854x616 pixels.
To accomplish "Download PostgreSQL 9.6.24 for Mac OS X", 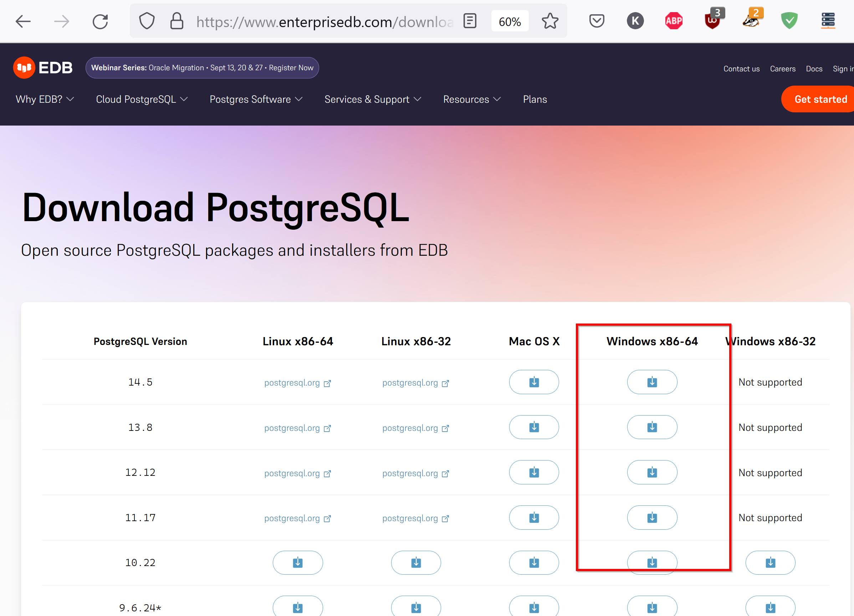I will [x=534, y=607].
